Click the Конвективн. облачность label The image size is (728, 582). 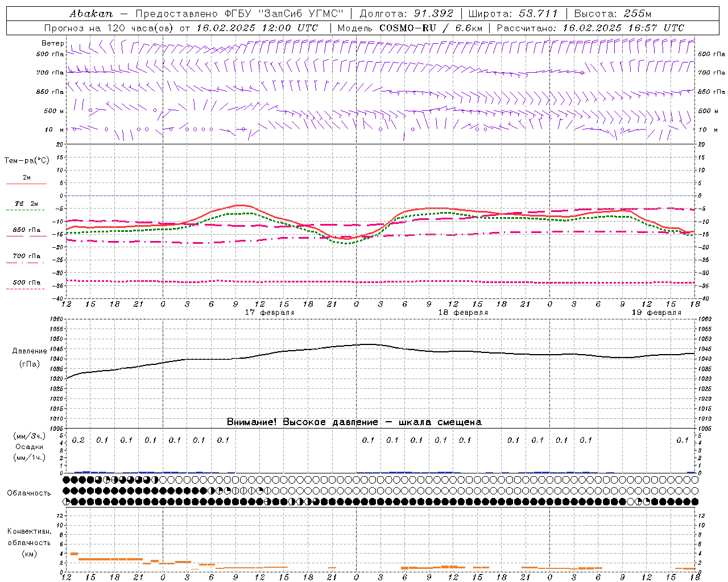(30, 537)
